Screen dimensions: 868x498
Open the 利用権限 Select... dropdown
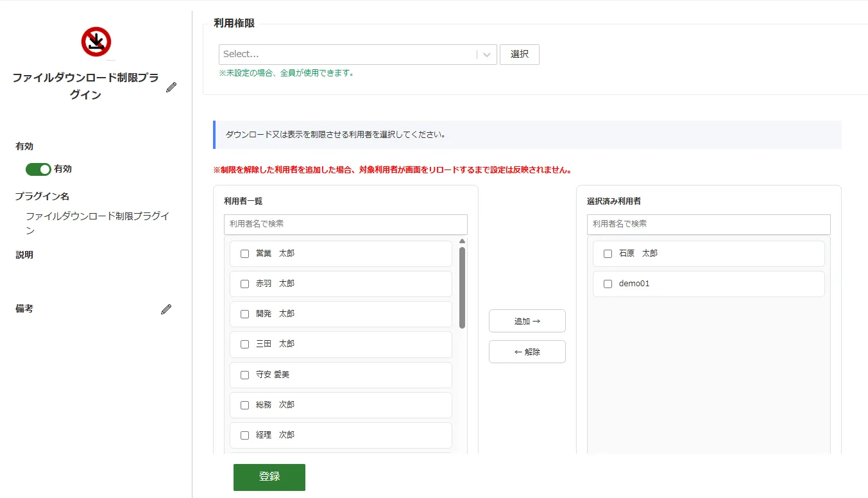point(358,55)
